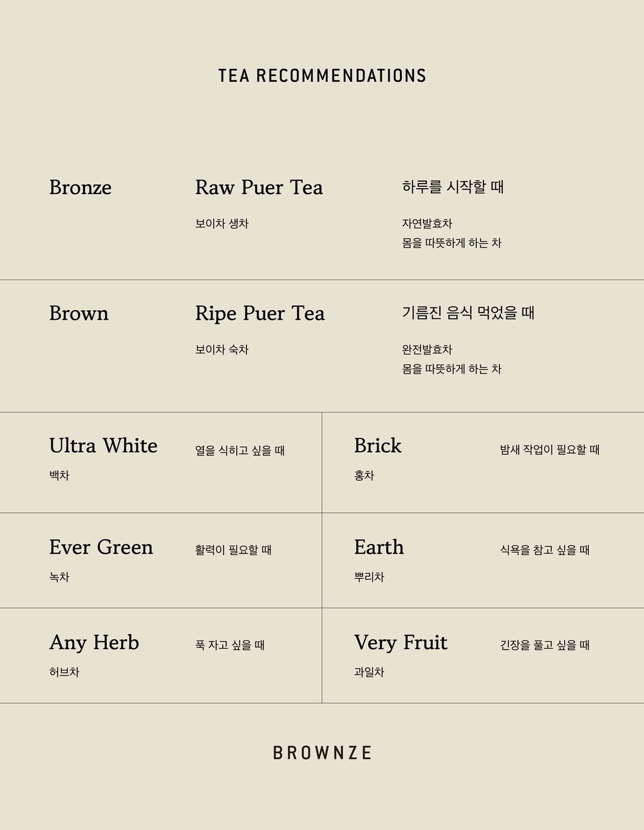Click the 보이차 생차 subtitle
Image resolution: width=644 pixels, height=830 pixels.
click(x=222, y=224)
